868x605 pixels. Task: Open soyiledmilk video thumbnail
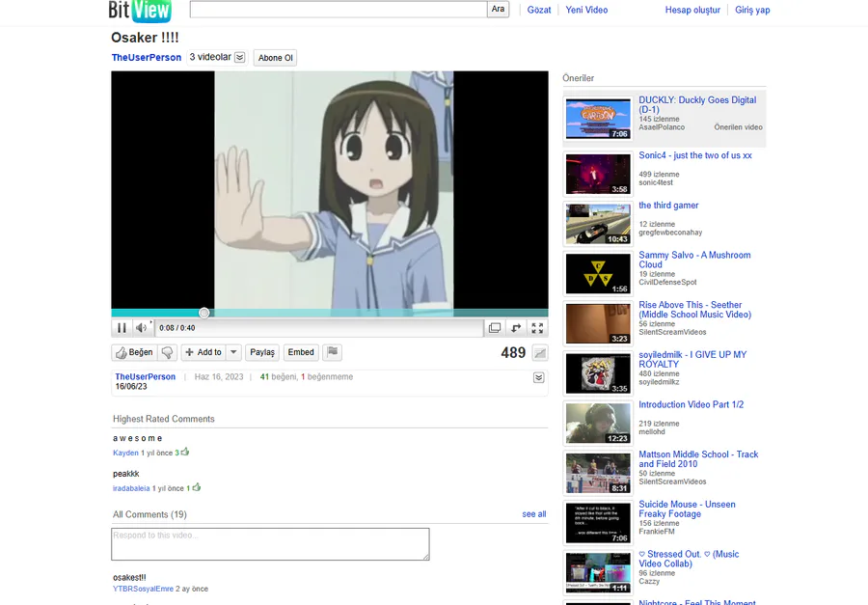click(598, 373)
